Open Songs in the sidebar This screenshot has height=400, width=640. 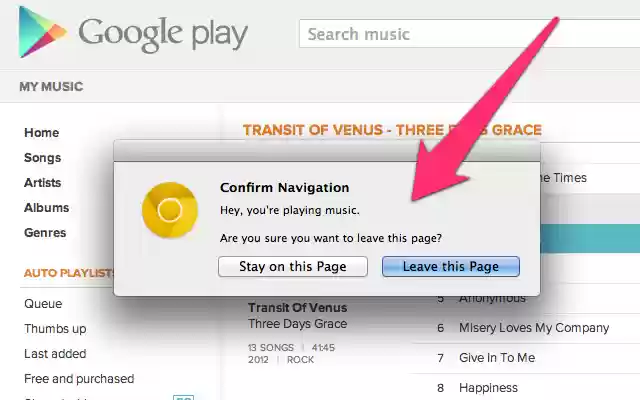pos(42,158)
